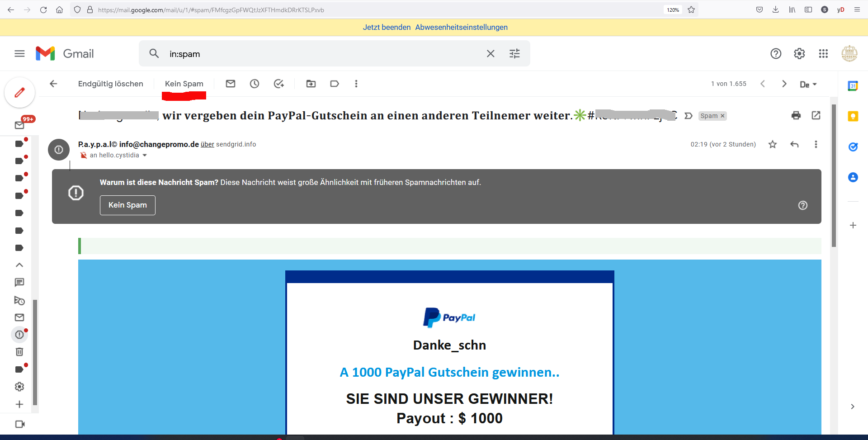
Task: Open Contacts side panel
Action: pos(853,177)
